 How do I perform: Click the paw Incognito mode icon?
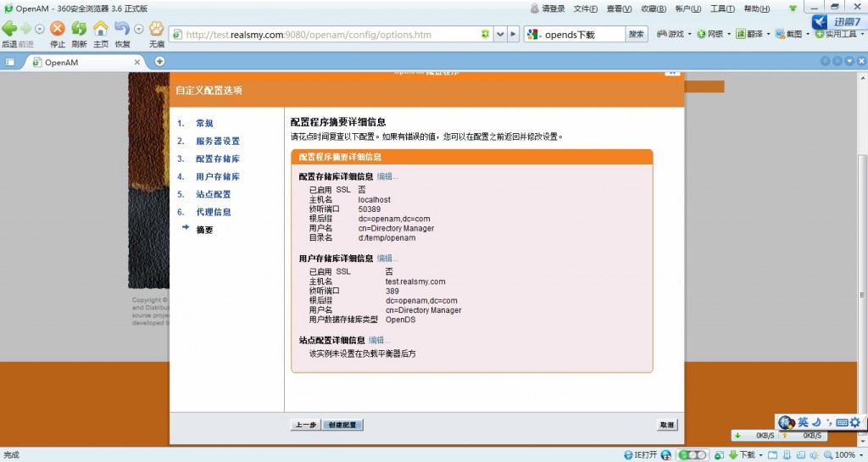(x=157, y=28)
